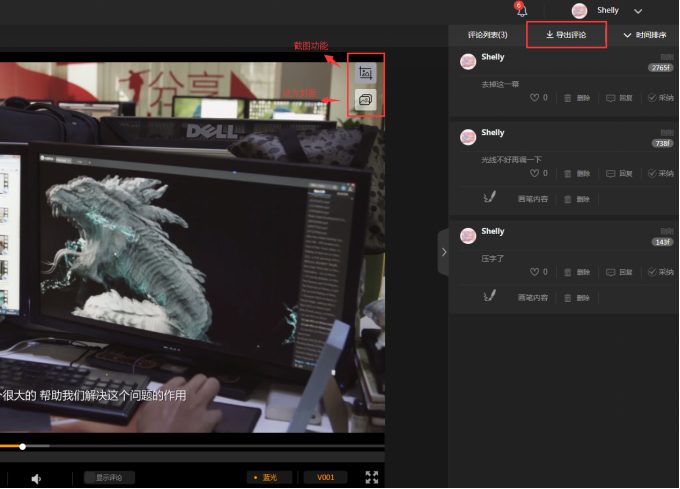Viewport: 680px width, 489px height.
Task: Toggle 采纳 on the 143f comment
Action: [x=660, y=272]
